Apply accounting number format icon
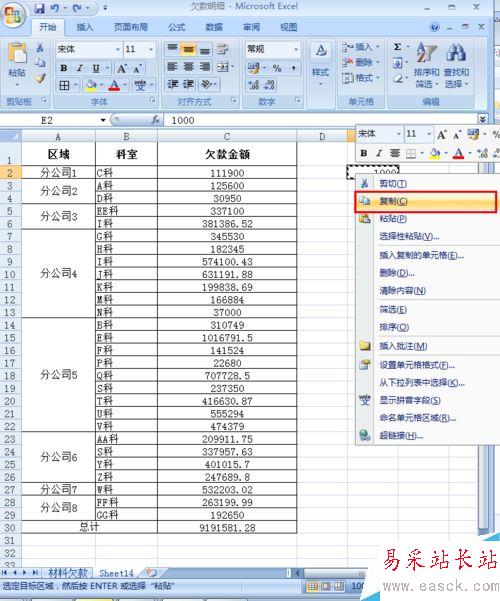Screen dimensions: 500x601 click(253, 68)
